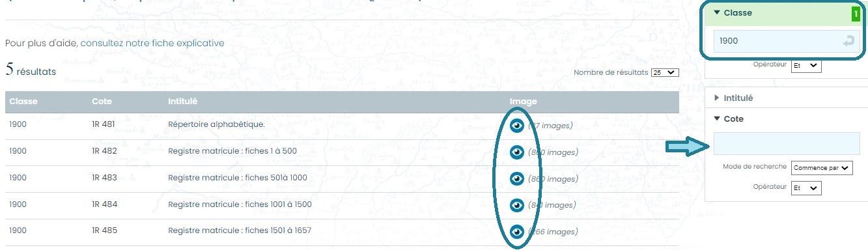Sort by the Intitulé column header

[183, 102]
